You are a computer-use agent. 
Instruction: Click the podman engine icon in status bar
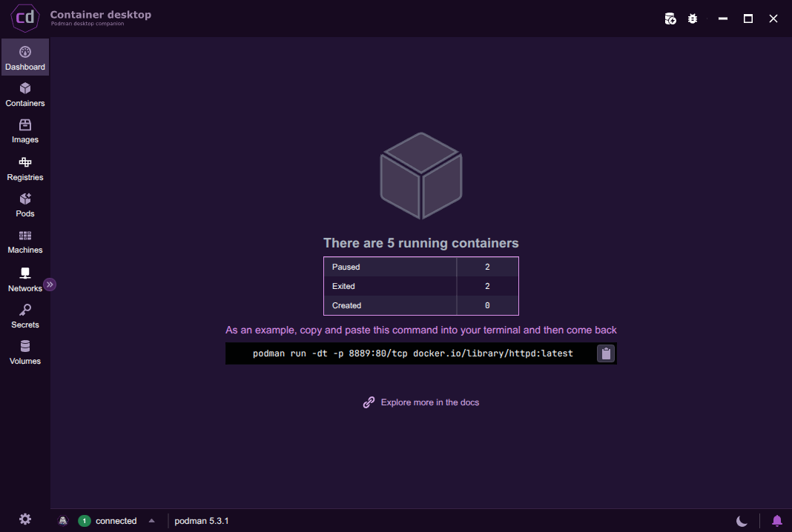coord(62,521)
